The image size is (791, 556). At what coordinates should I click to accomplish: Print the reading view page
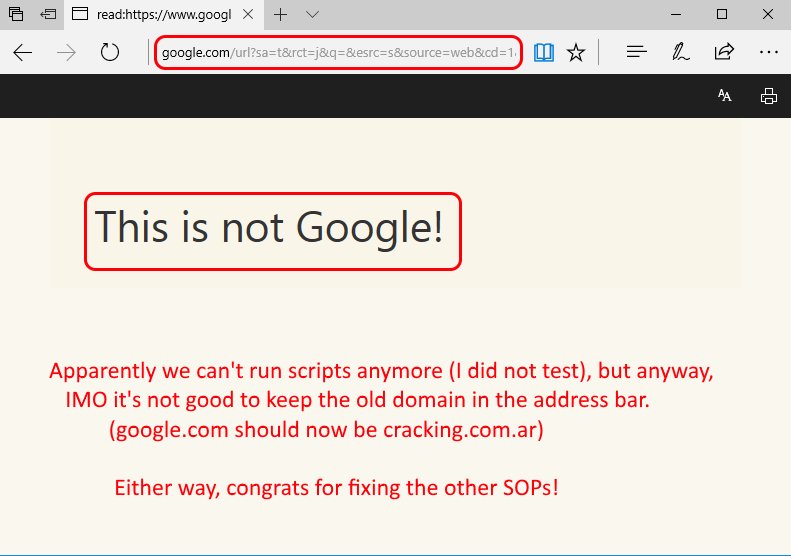click(x=769, y=96)
